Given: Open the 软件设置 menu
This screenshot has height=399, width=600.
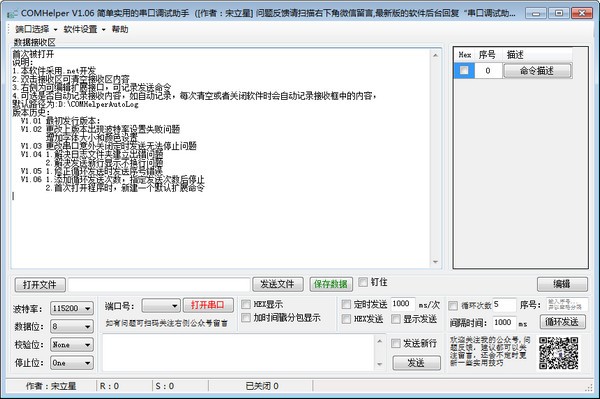Looking at the screenshot, I should [84, 29].
